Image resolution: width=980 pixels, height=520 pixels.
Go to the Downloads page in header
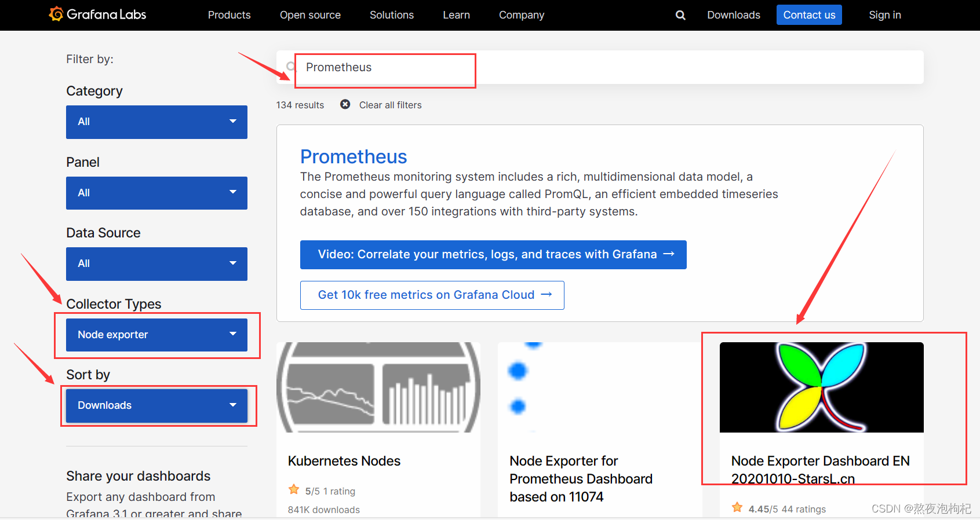click(734, 15)
